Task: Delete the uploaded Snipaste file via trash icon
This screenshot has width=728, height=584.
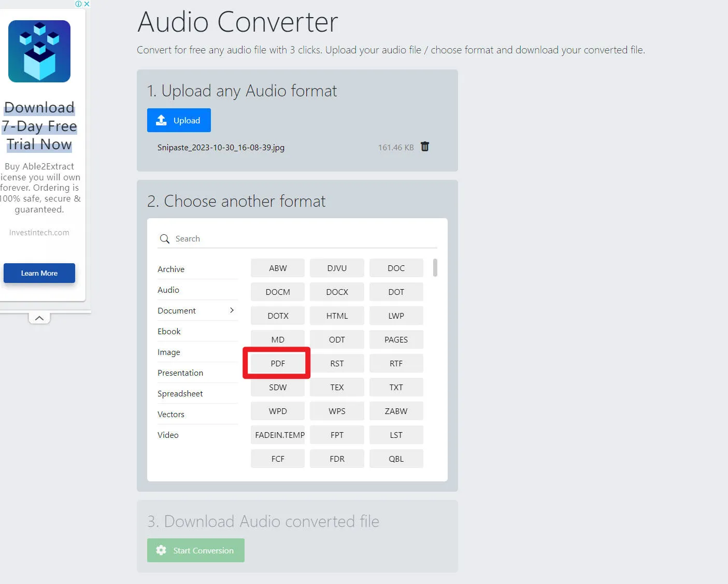Action: (x=424, y=147)
